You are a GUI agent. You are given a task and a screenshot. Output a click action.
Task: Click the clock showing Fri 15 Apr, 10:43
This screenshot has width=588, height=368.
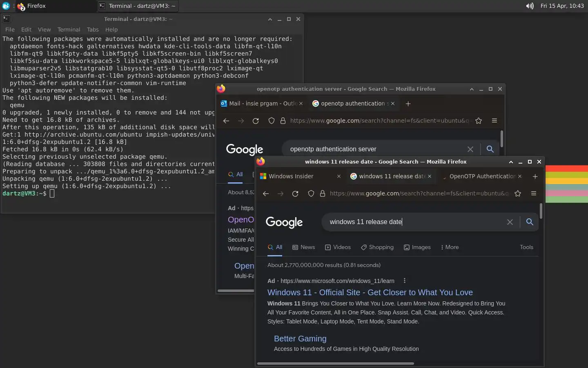562,6
